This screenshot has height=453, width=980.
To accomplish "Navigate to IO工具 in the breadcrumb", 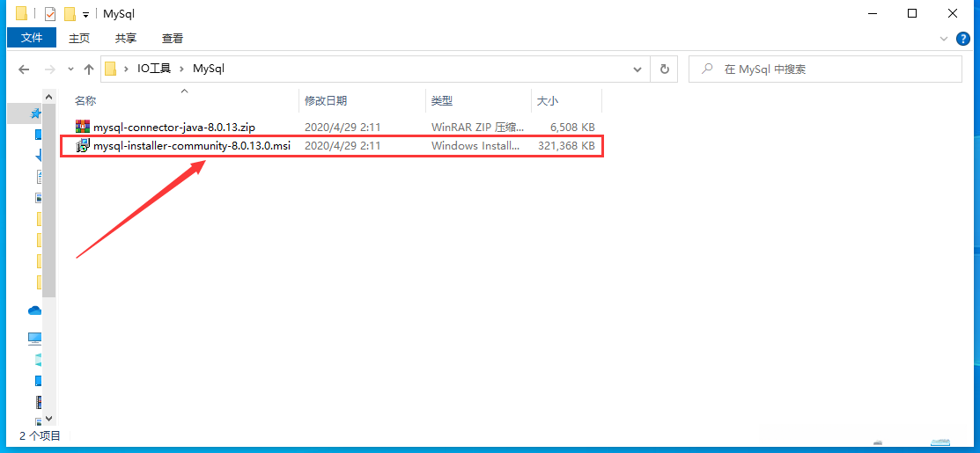I will tap(154, 69).
